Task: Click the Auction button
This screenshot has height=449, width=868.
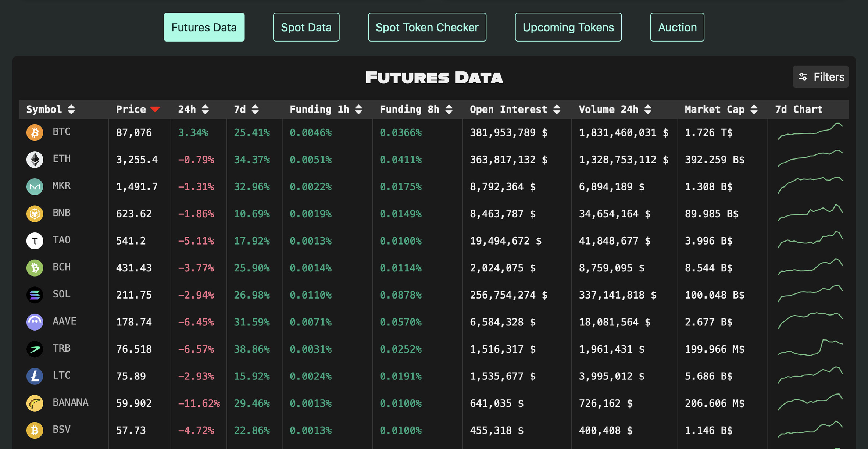Action: click(x=677, y=27)
